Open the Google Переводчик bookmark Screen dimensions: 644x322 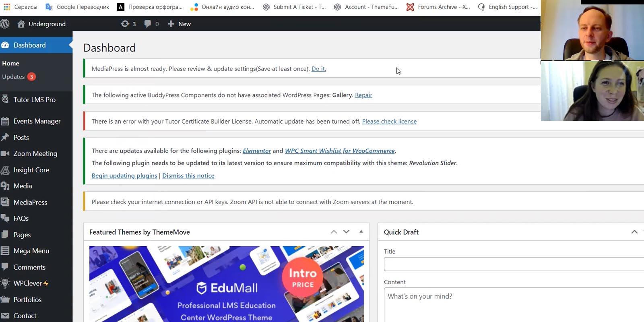coord(77,7)
